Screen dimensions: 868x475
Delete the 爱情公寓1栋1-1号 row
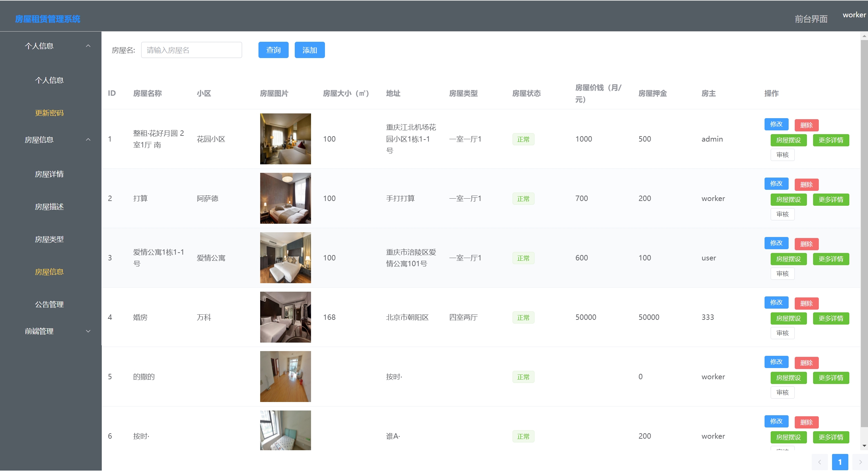coord(806,244)
